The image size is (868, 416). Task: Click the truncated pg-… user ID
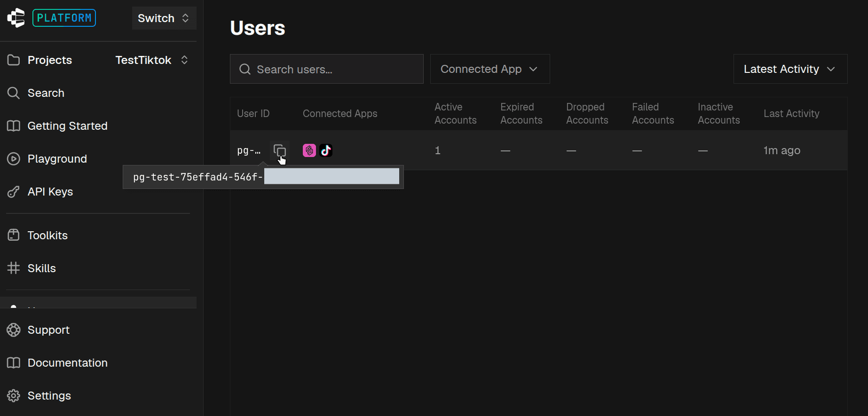[249, 150]
